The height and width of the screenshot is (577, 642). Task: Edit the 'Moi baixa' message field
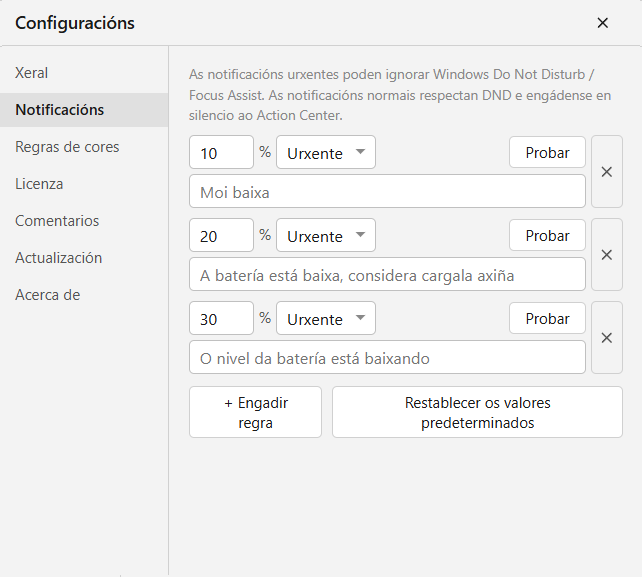click(x=387, y=191)
